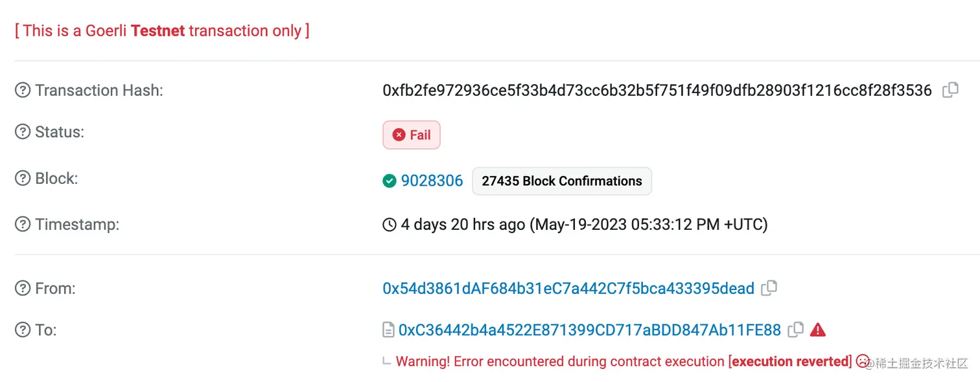Click help icon beside Transaction Hash
Viewport: 980px width, 382px height.
point(23,91)
